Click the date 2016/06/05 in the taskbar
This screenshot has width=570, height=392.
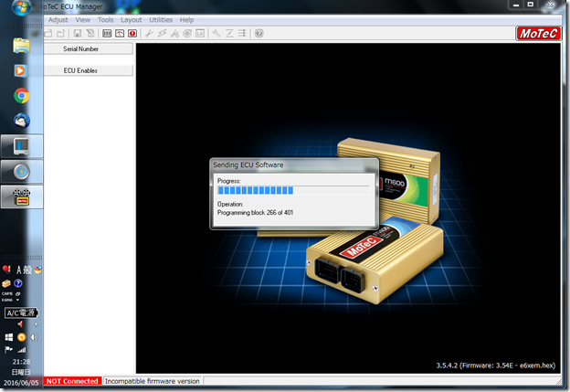click(x=21, y=383)
